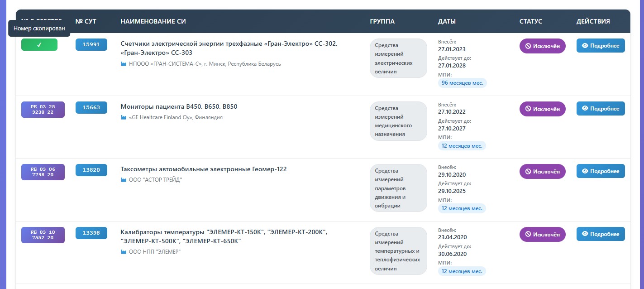Select title Счетчики электрической энергии трехфазные

point(229,48)
